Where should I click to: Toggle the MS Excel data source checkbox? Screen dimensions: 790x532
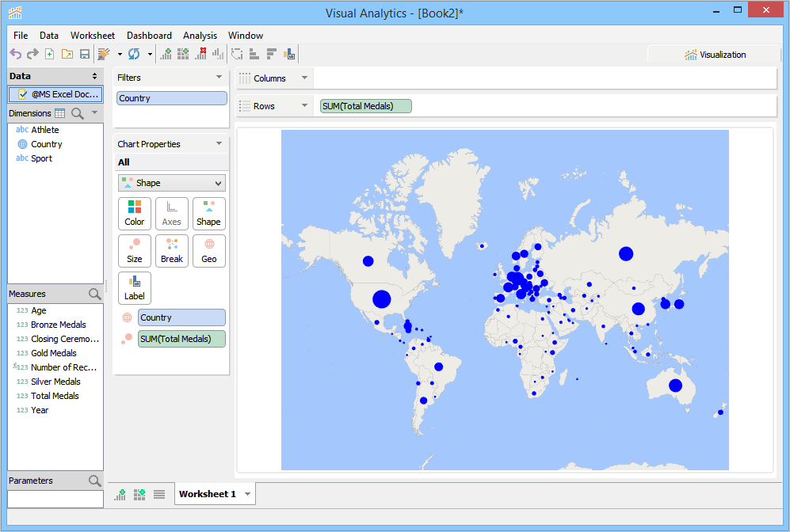22,94
